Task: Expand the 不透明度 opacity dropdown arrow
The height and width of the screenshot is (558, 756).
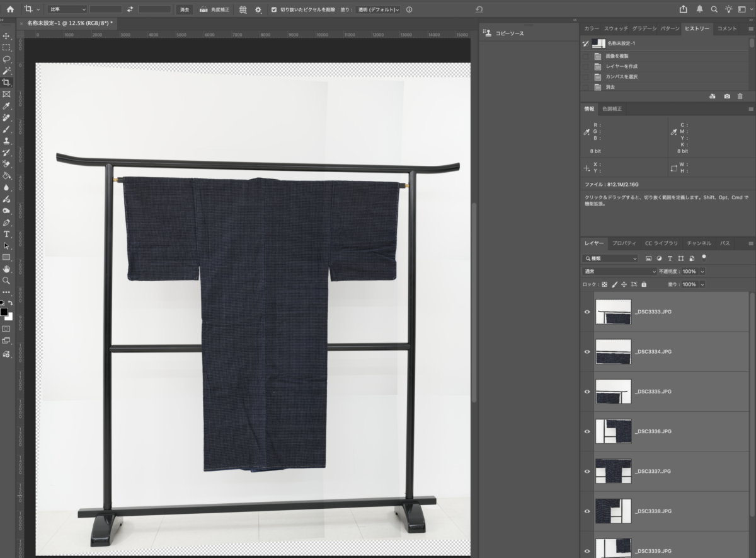Action: coord(702,271)
